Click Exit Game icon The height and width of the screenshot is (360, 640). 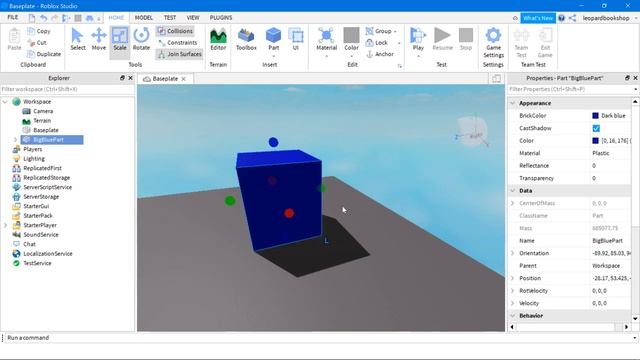click(545, 42)
